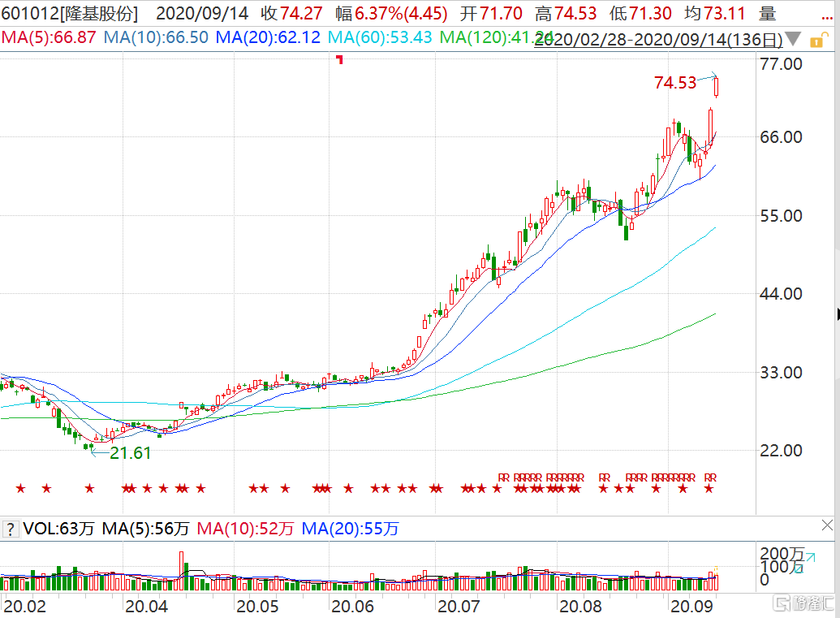This screenshot has width=840, height=618.
Task: Click the 200万 volume axis label
Action: pyautogui.click(x=782, y=554)
